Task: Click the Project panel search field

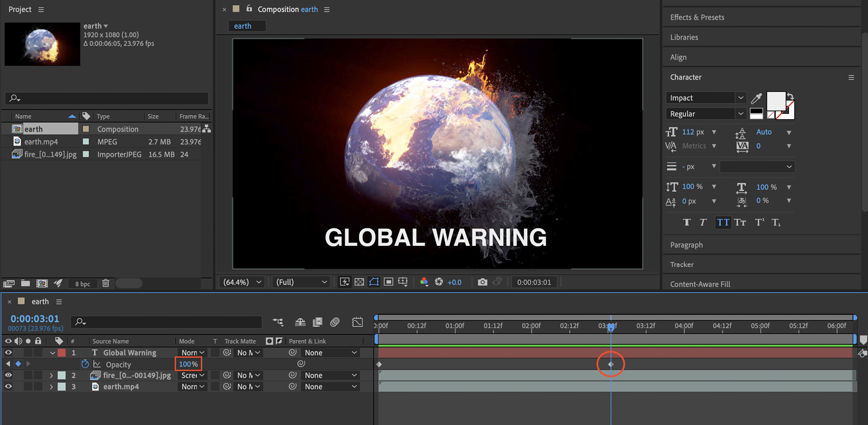Action: coord(107,98)
